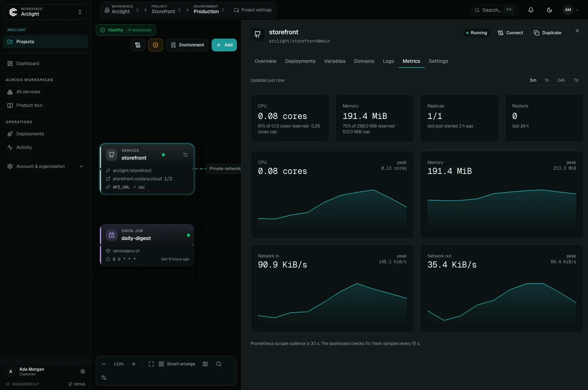This screenshot has height=390, width=588.
Task: Open user settings gear next to Ada Morgan
Action: [83, 371]
